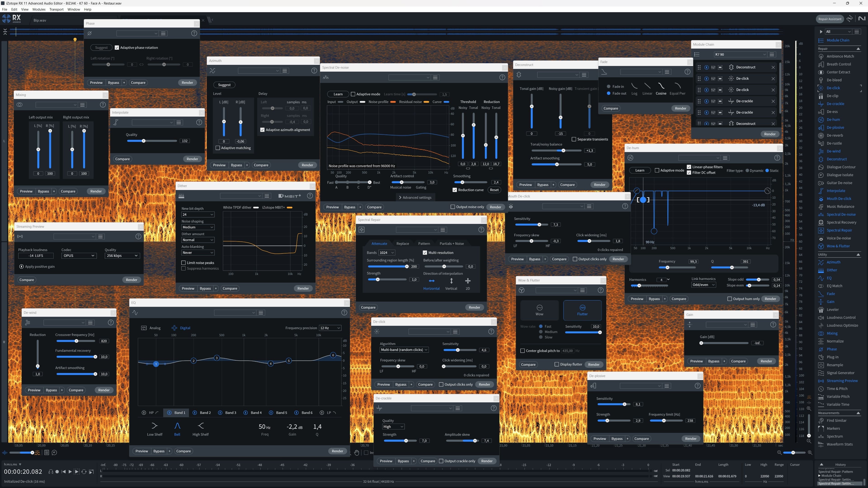Toggle Adaptive phase rotation checkbox
The image size is (868, 488).
(x=117, y=47)
